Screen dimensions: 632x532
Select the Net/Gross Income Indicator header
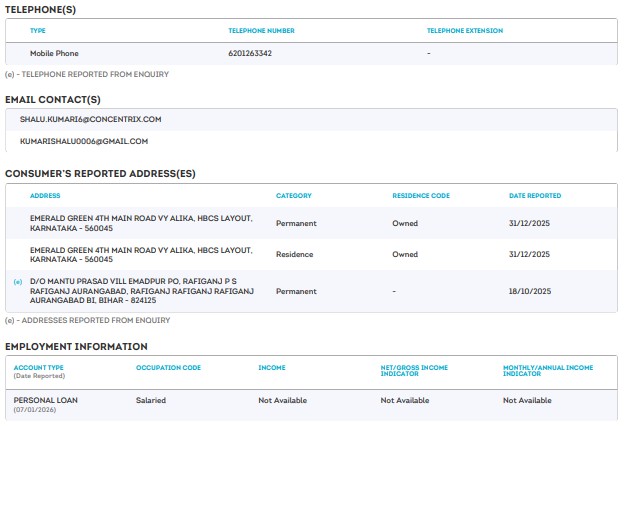pyautogui.click(x=414, y=371)
